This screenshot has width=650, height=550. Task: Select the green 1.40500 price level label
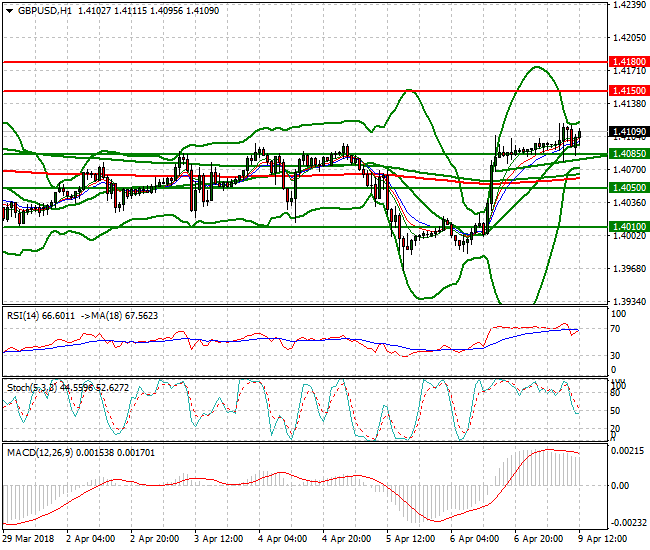point(629,187)
